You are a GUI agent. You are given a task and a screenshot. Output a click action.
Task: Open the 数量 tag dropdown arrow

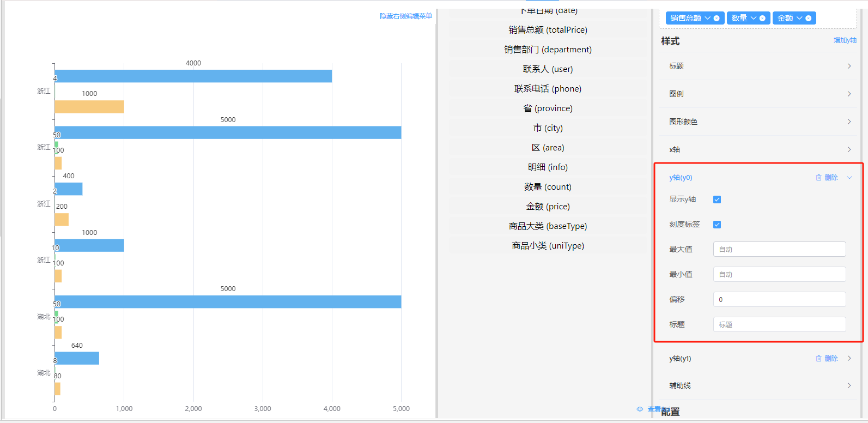(x=754, y=18)
